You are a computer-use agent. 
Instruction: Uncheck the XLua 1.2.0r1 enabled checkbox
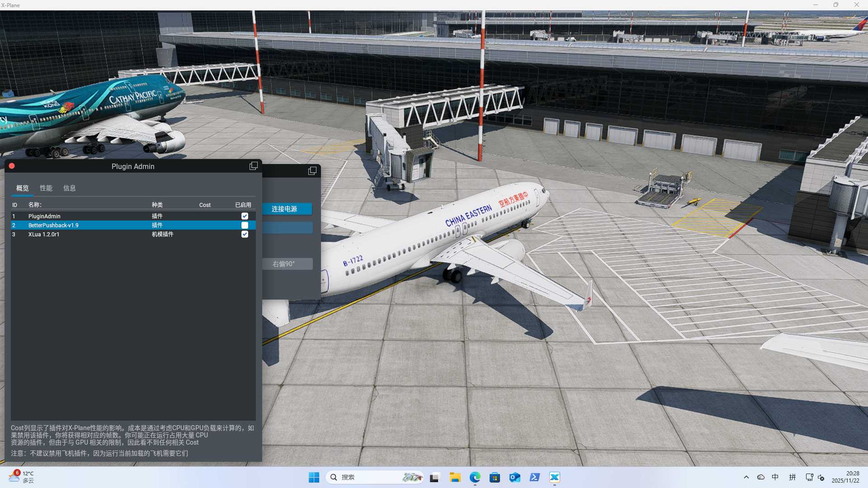(x=245, y=235)
